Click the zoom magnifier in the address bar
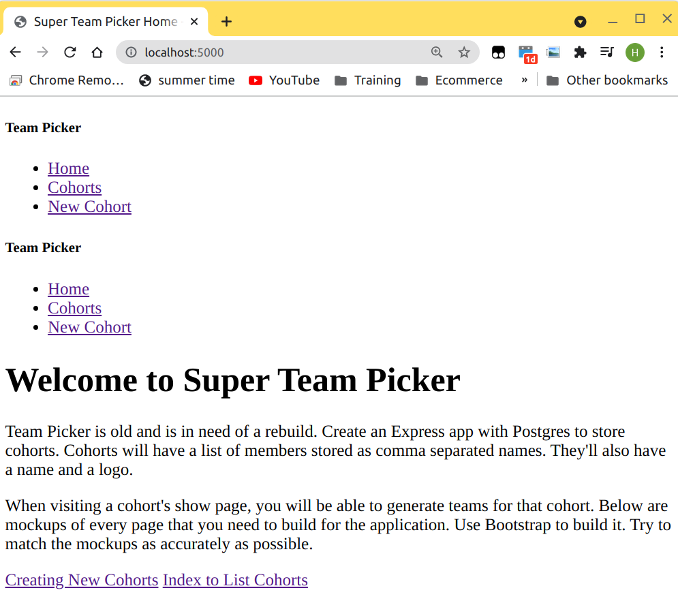This screenshot has height=616, width=678. tap(437, 52)
